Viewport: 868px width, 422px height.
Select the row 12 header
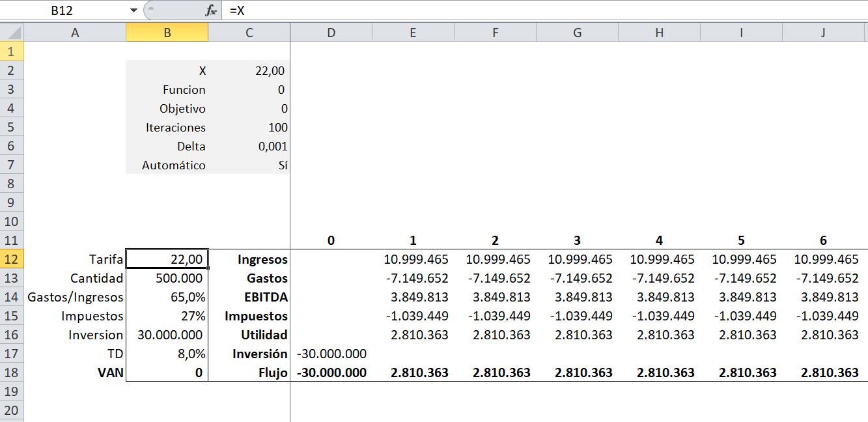(12, 259)
